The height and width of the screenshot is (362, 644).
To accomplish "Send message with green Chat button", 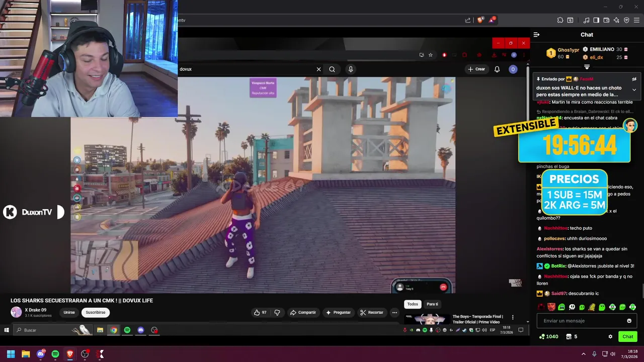I will pyautogui.click(x=628, y=336).
